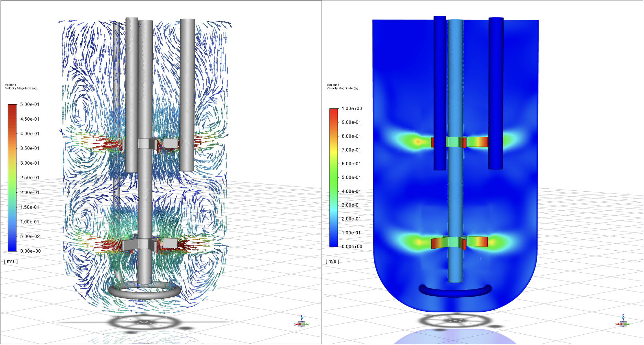Select the right baffle tube in the vector view
Image resolution: width=644 pixels, height=345 pixels.
point(187,95)
